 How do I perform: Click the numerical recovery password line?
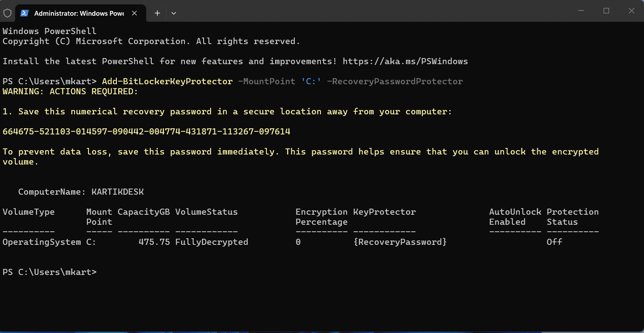(147, 131)
